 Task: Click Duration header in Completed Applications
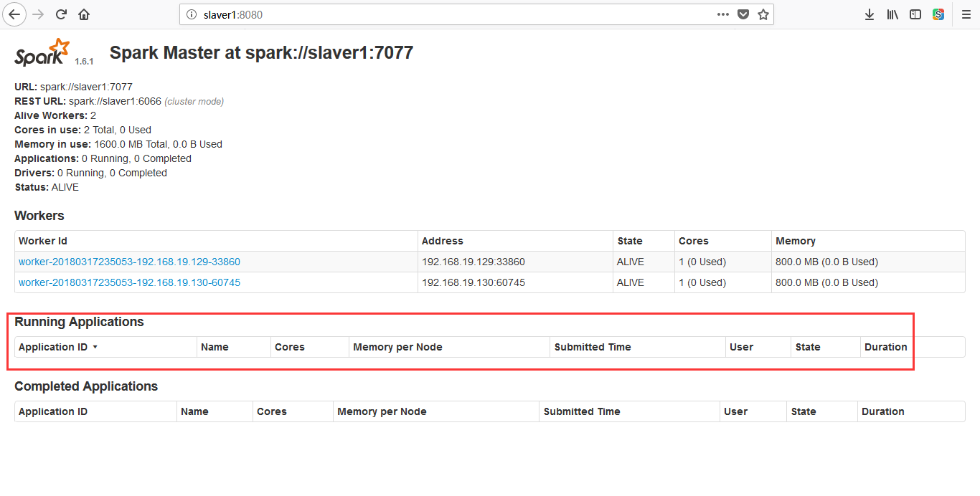click(x=883, y=411)
